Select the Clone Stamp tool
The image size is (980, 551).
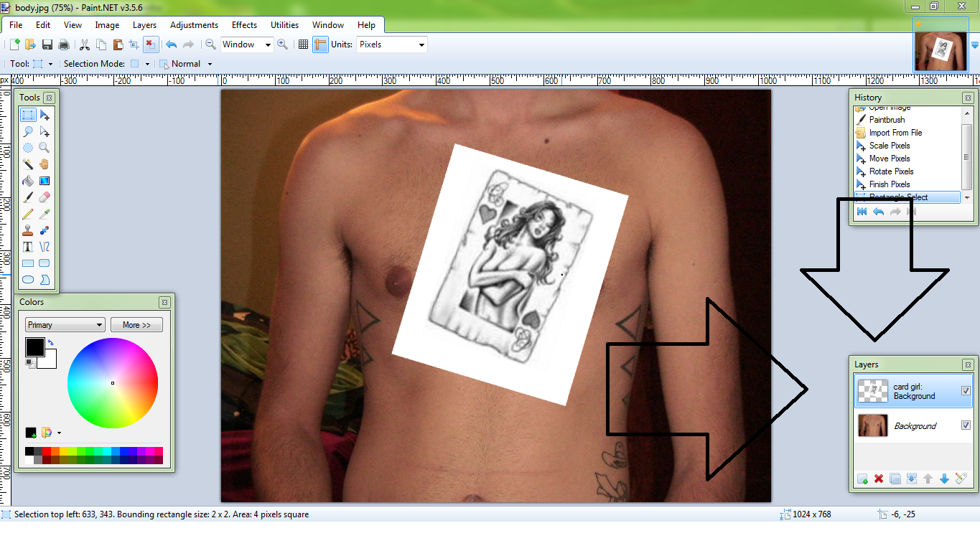pos(28,230)
